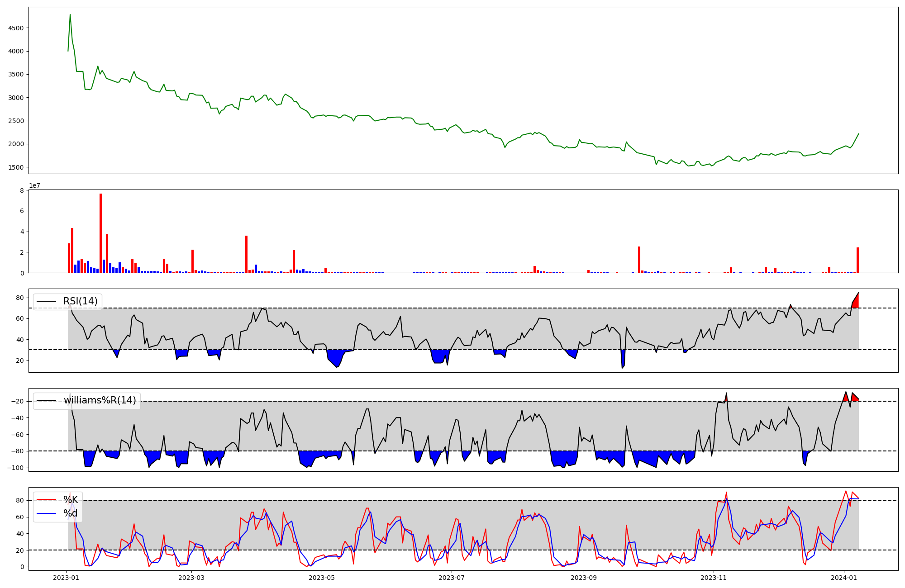This screenshot has height=588, width=905.
Task: Click the rightmost red volume bar
Action: (857, 260)
